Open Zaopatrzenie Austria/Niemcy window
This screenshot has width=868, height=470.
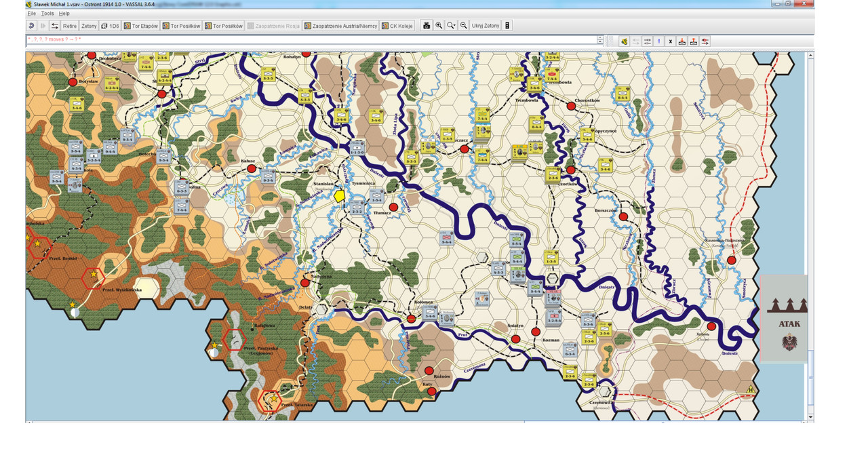coord(340,26)
